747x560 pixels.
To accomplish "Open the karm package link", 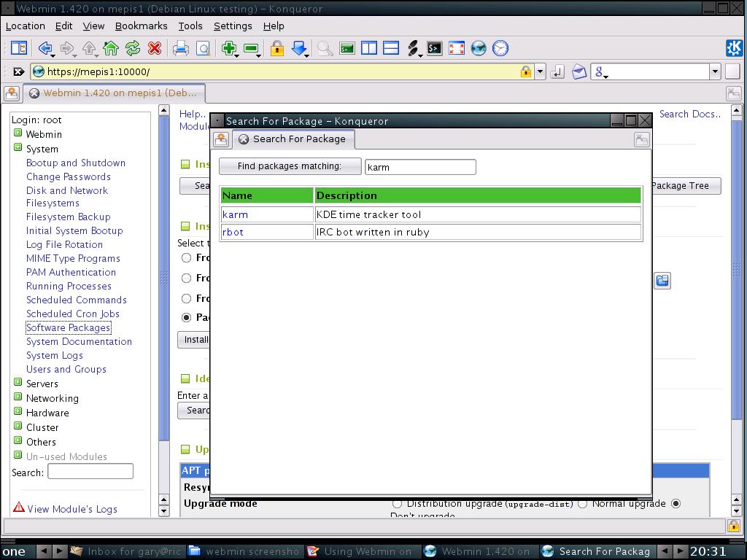I will [235, 215].
